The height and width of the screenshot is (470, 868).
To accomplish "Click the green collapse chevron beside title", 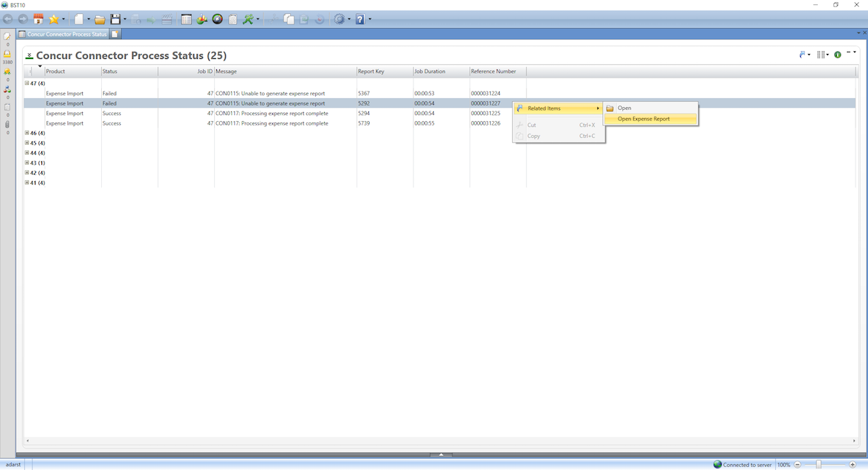I will (x=30, y=56).
